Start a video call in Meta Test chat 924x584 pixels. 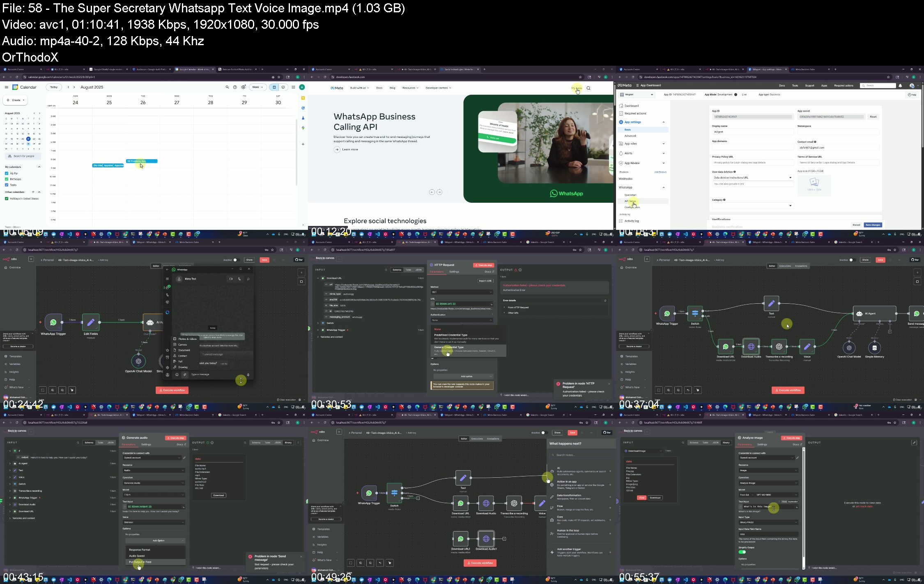[231, 279]
